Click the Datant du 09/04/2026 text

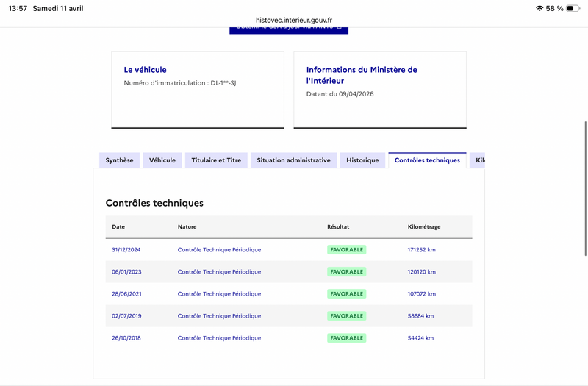point(340,94)
